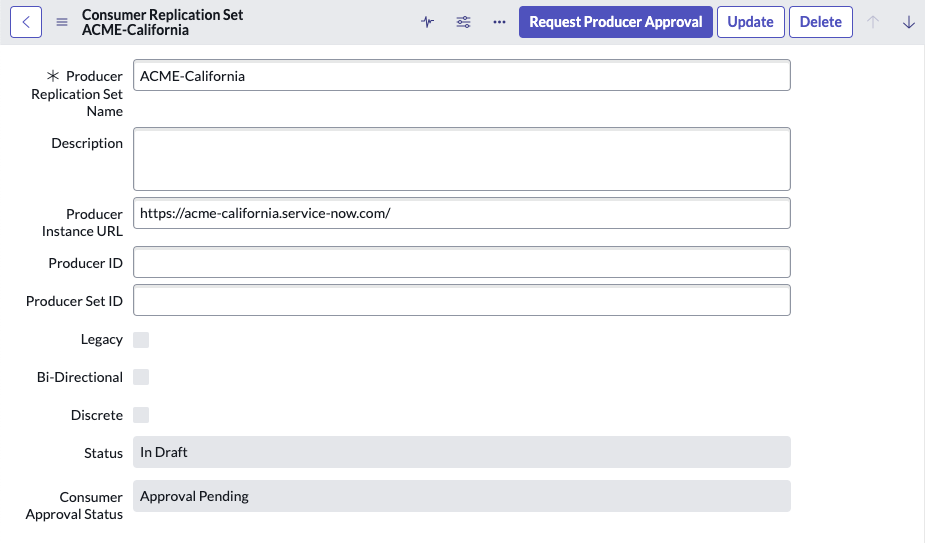Click the Producer Set ID input field

pos(462,300)
